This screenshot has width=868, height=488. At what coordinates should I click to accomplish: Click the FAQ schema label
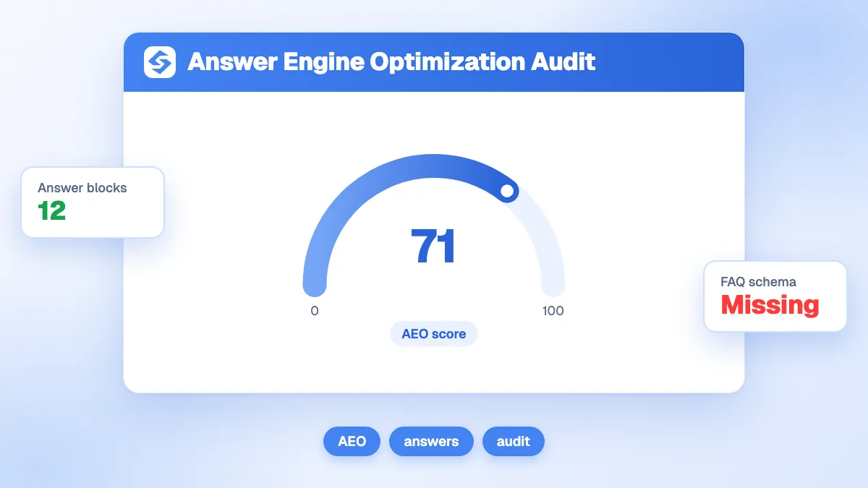(759, 282)
